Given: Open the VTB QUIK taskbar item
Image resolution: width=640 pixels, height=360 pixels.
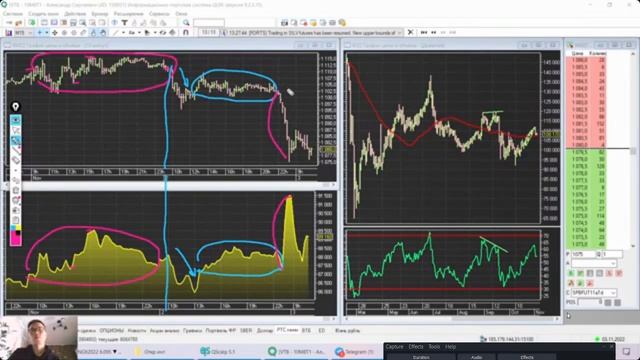Looking at the screenshot, I should pos(297,351).
